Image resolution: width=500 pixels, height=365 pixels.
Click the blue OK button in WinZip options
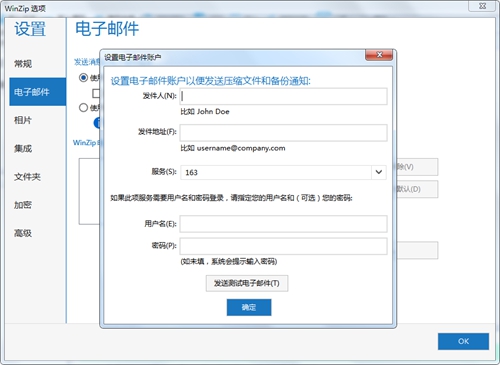point(463,341)
